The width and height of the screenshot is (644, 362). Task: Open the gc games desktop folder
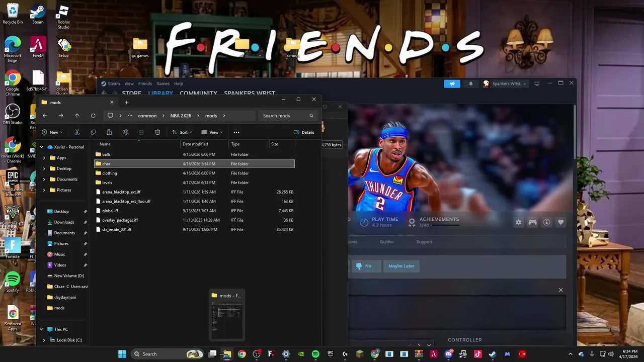140,48
